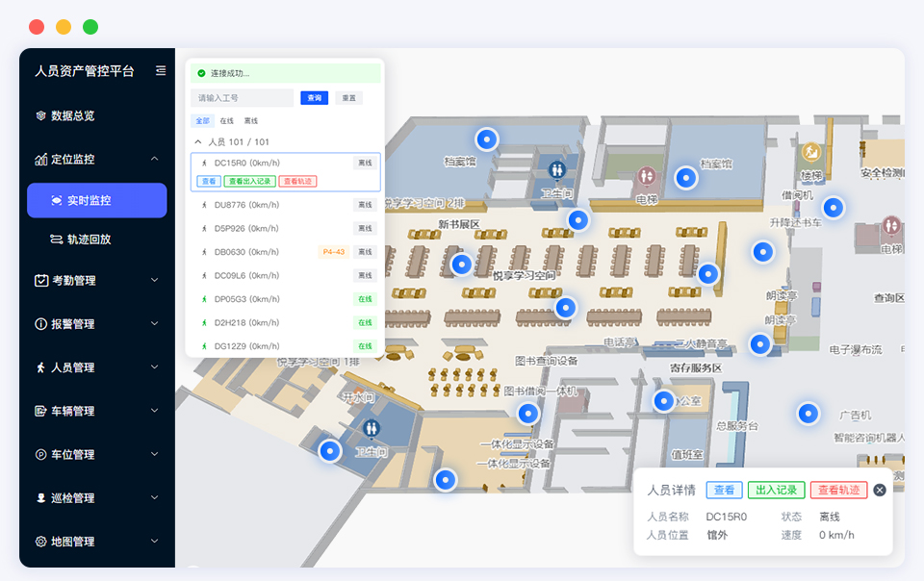Open the 实时监控 menu item
The height and width of the screenshot is (581, 924).
[96, 200]
